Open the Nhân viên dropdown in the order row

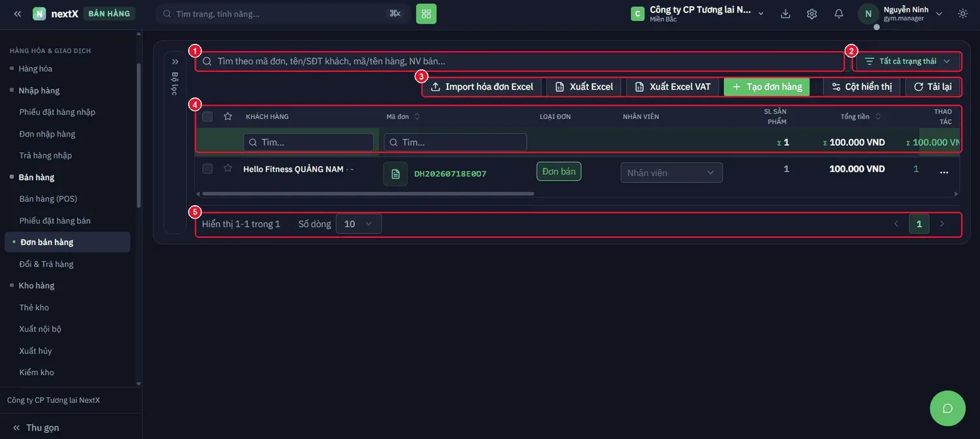coord(672,172)
